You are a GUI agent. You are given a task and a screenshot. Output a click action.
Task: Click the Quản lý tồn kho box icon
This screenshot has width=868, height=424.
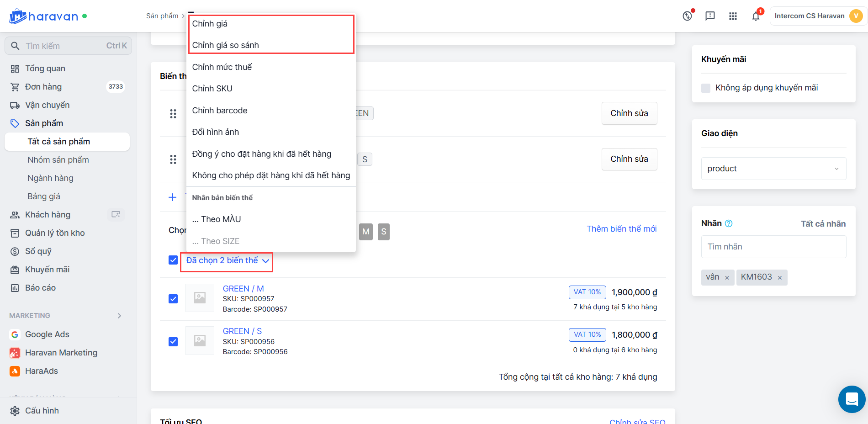click(15, 233)
